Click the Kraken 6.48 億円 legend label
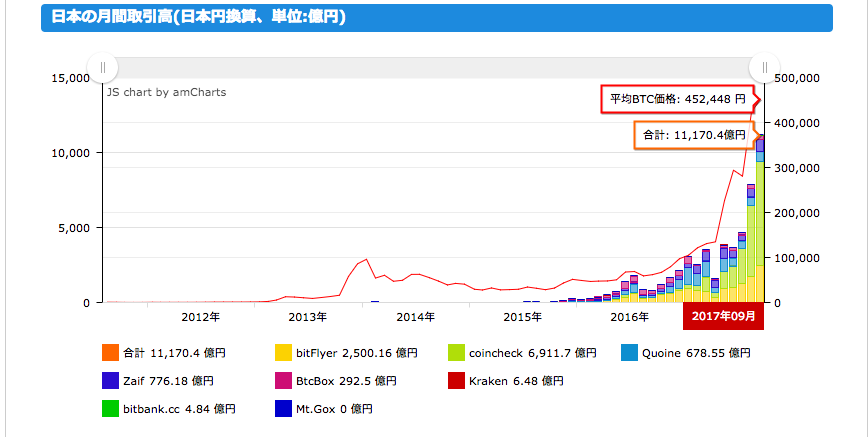 [x=516, y=381]
